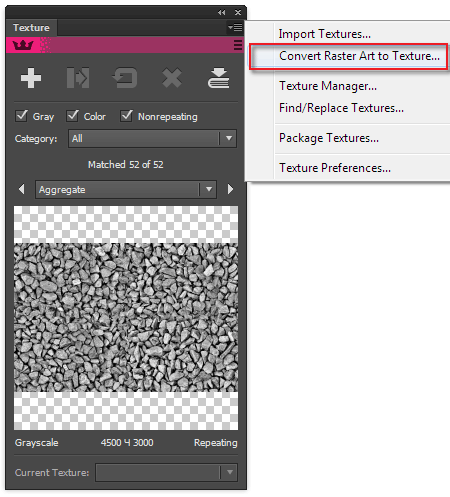Image resolution: width=450 pixels, height=497 pixels.
Task: Click the Reset Texture arrow icon
Action: 125,78
